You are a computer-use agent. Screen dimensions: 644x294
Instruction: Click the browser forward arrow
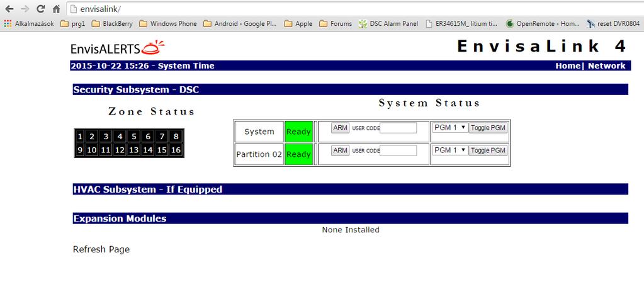(25, 9)
